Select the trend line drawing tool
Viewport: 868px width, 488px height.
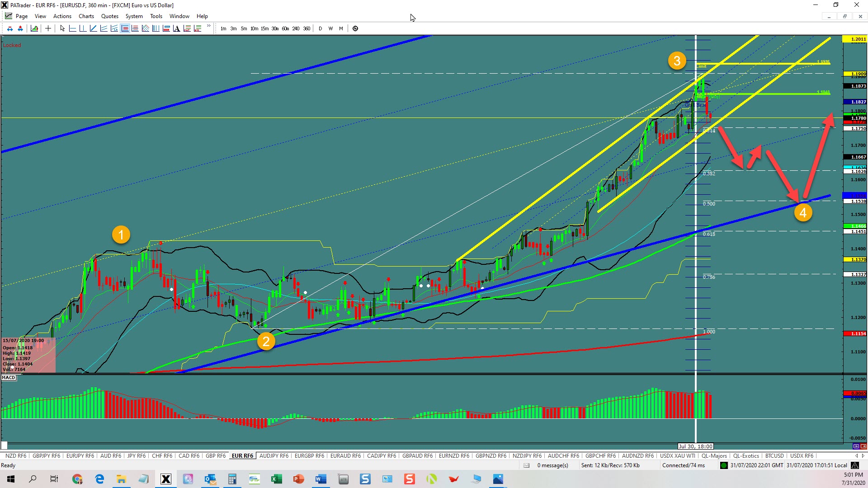point(93,28)
